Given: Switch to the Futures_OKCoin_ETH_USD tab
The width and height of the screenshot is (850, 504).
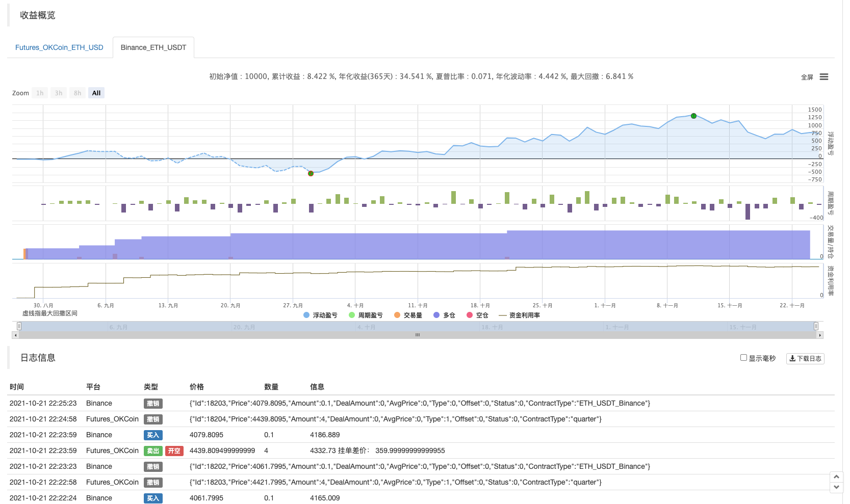Looking at the screenshot, I should tap(59, 47).
